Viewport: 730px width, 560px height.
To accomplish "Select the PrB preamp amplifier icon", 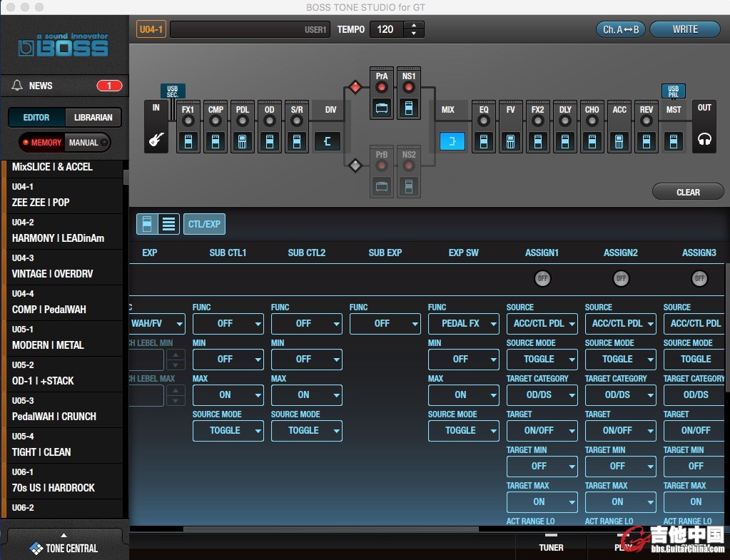I will pos(381,187).
